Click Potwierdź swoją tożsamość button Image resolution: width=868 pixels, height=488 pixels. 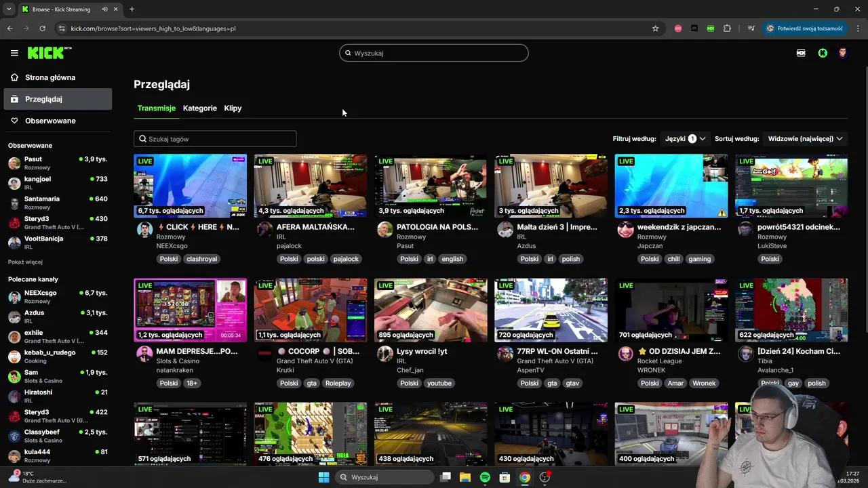tap(805, 28)
